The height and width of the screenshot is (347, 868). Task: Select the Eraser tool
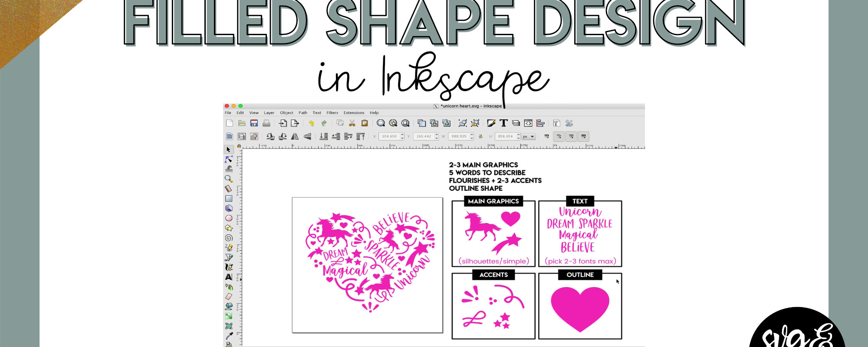229,297
